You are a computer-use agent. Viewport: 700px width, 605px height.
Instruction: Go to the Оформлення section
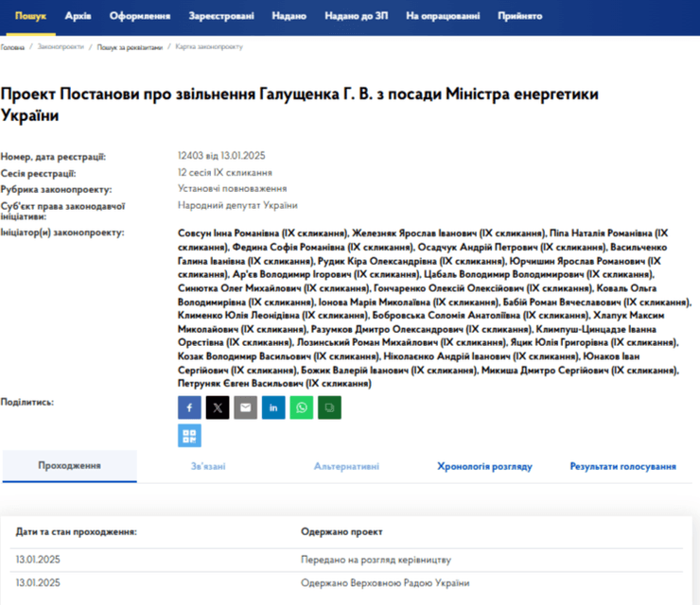140,17
